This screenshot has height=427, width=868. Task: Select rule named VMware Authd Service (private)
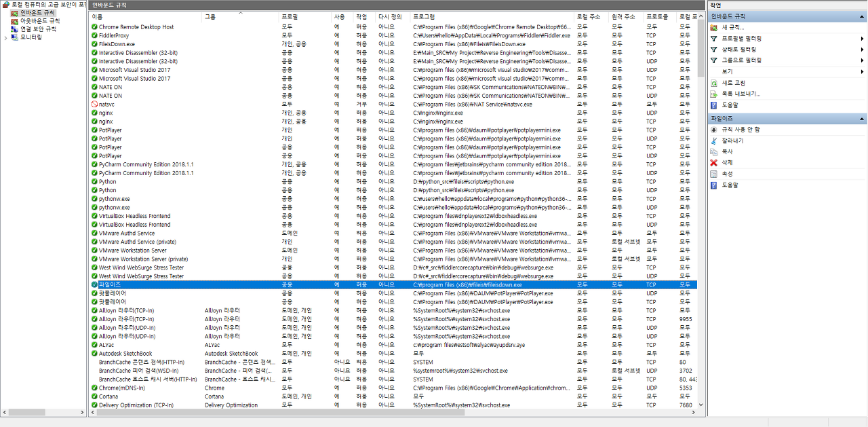[x=138, y=242]
